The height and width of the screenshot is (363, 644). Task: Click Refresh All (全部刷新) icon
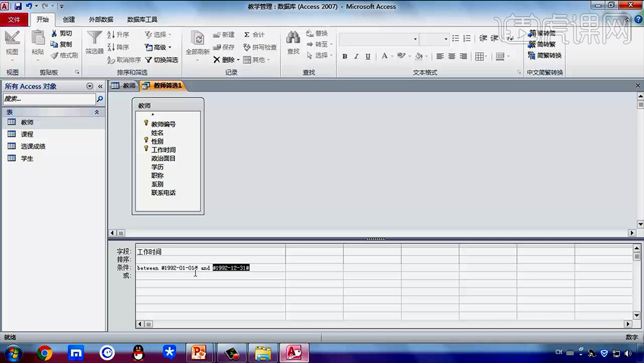[x=198, y=38]
